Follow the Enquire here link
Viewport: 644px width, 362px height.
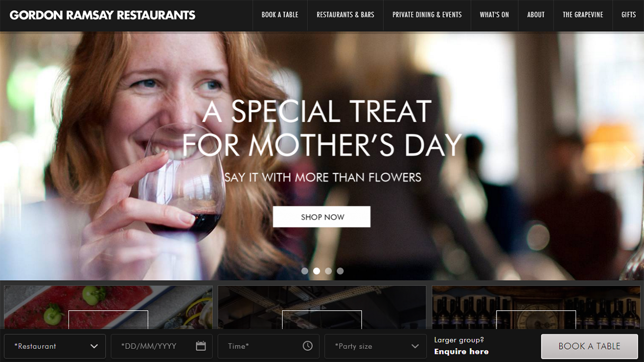(461, 351)
